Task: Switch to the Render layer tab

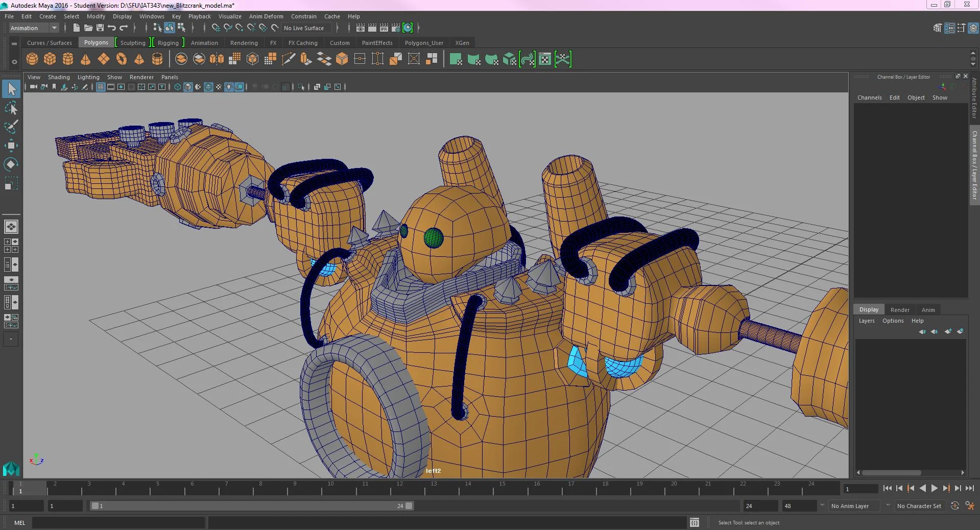Action: (900, 310)
